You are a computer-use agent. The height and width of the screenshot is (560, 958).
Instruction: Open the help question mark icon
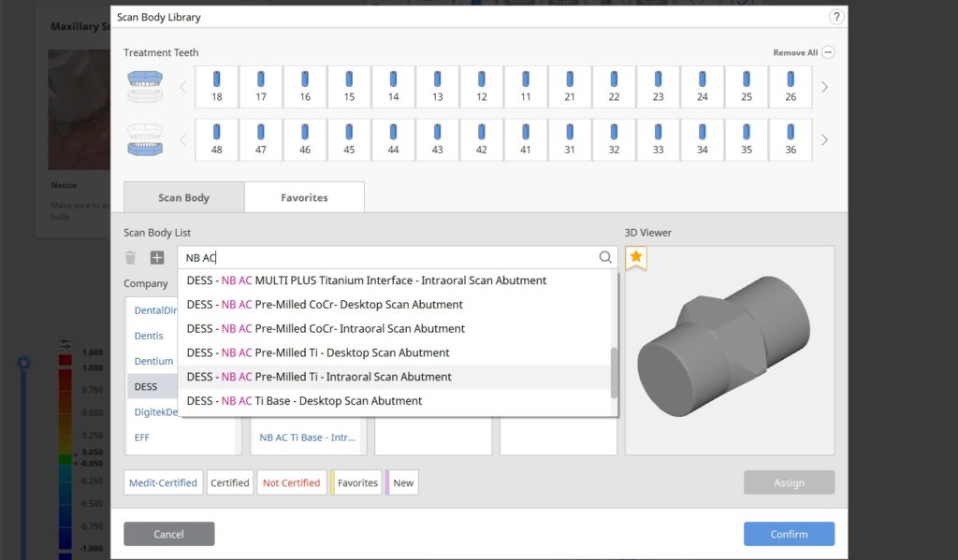pyautogui.click(x=836, y=17)
